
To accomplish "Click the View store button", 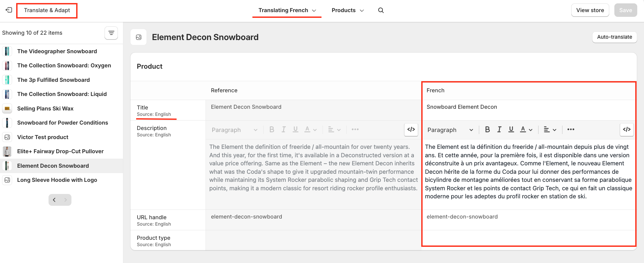I will click(590, 10).
